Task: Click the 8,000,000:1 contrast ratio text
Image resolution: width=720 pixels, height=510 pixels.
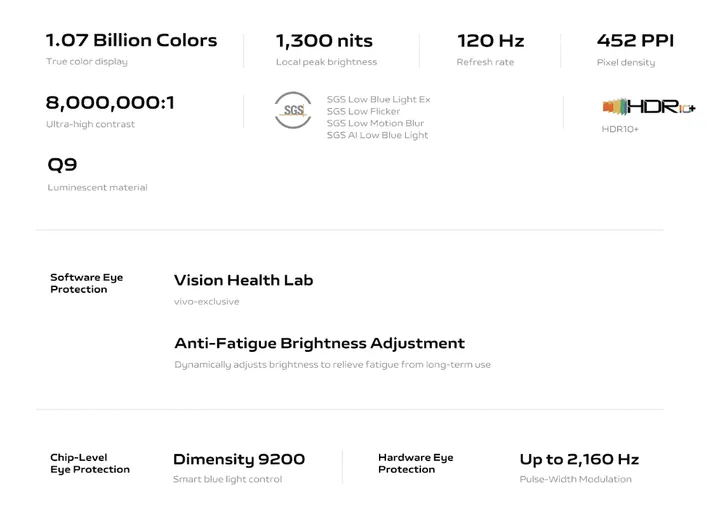Action: 110,103
